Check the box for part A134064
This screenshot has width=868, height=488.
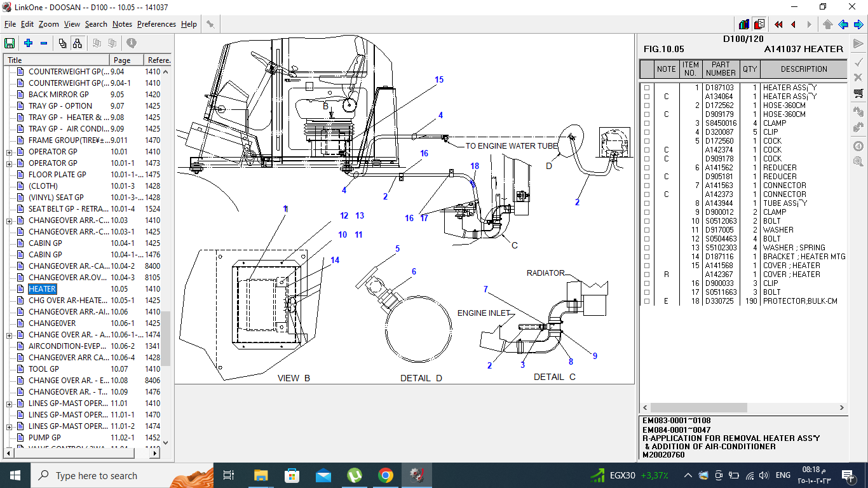tap(647, 97)
